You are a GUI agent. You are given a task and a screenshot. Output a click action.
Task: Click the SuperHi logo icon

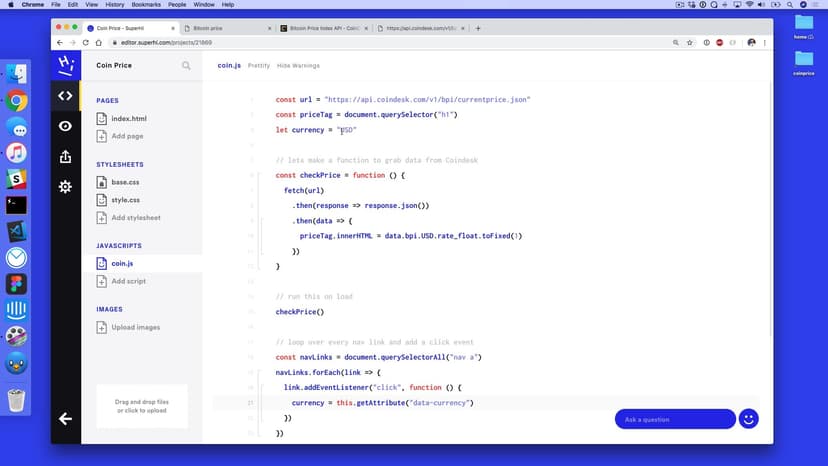point(65,65)
